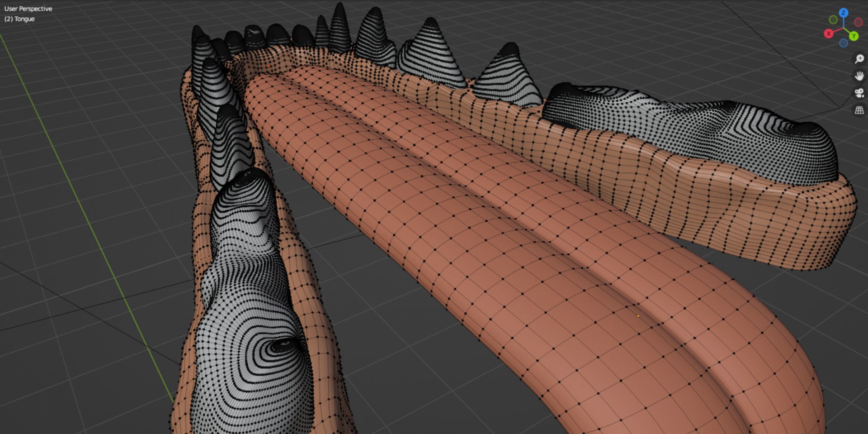Click the unlabeled green negative-Y gizmo circle
Screen dimensions: 868x434
tap(833, 20)
